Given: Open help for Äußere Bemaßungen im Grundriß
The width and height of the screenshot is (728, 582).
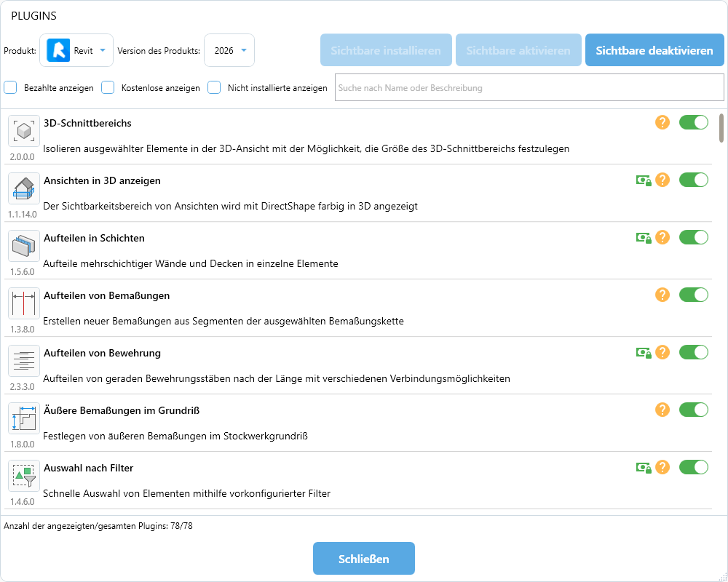Looking at the screenshot, I should coord(662,410).
